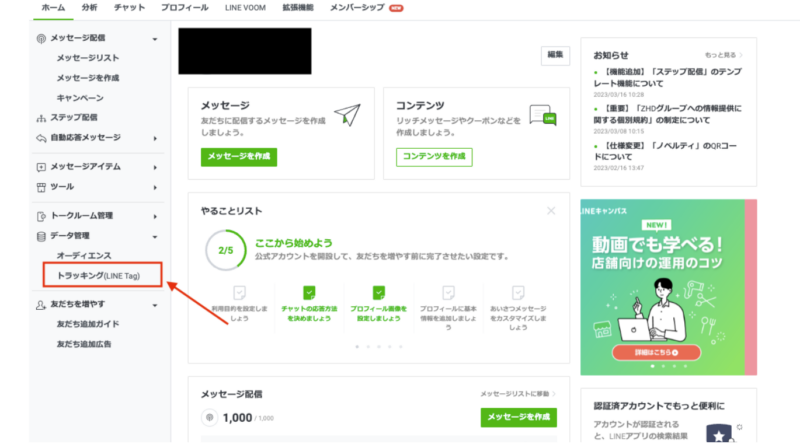Click the first やることリスト carousel dot
Screen dimensions: 800x444
coord(357,347)
